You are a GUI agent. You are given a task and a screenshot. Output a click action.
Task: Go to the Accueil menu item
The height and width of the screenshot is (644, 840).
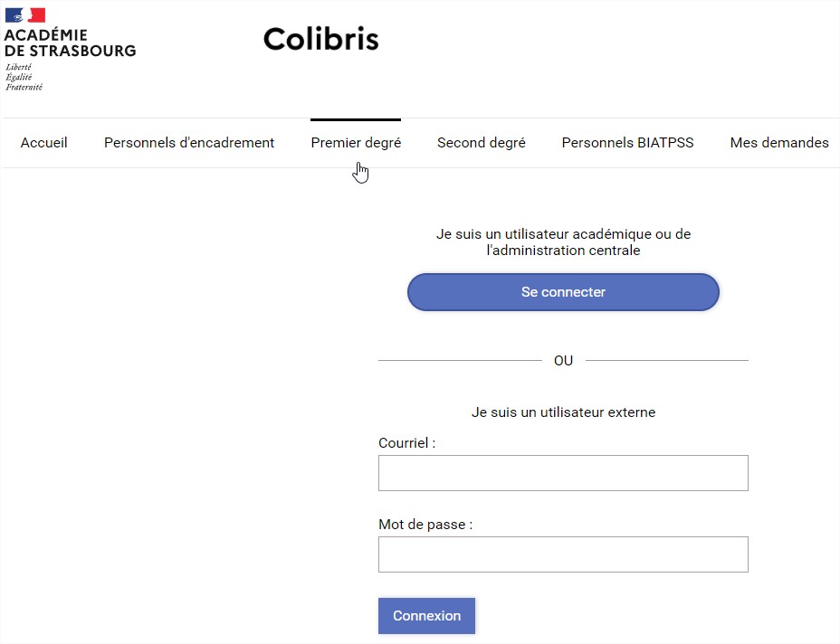[x=44, y=143]
